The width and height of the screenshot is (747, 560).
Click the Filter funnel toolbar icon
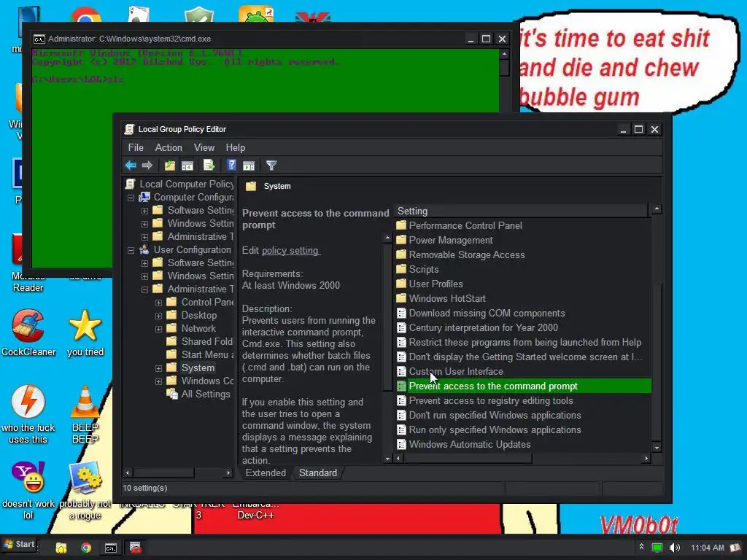click(271, 166)
